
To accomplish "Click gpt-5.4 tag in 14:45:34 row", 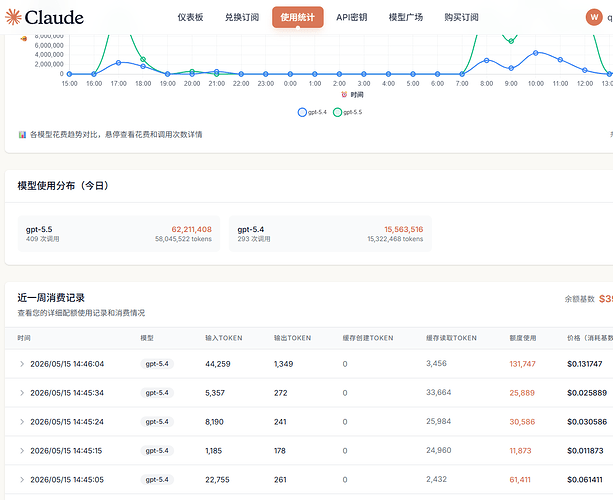I will pyautogui.click(x=157, y=393).
